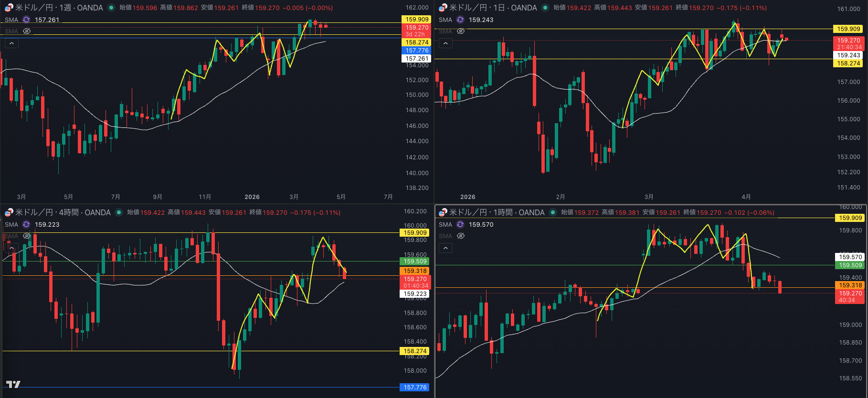
Task: Click the green 159.509 price label on 4-hour axis
Action: [x=415, y=262]
